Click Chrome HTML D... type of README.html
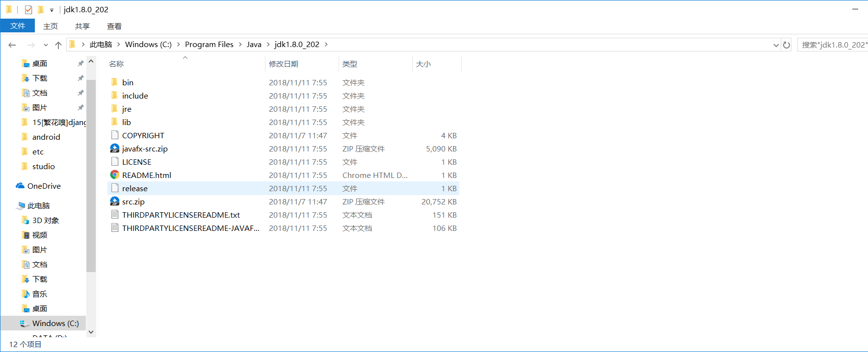Screen dimensions: 868x352 375,175
